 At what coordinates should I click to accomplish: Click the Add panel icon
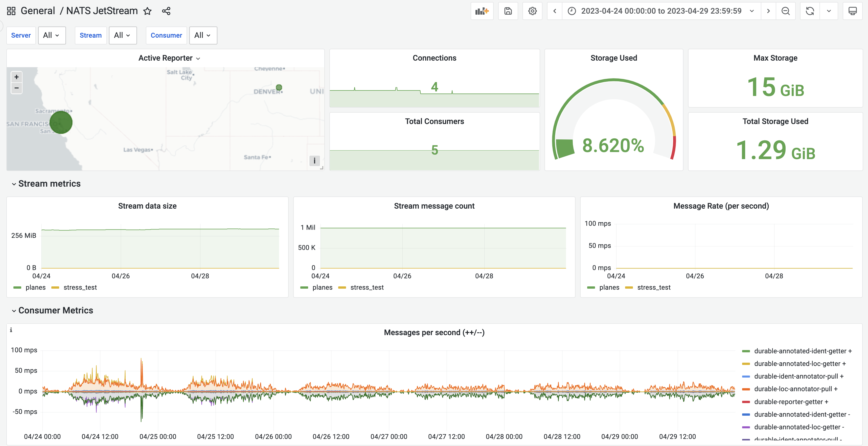[482, 11]
